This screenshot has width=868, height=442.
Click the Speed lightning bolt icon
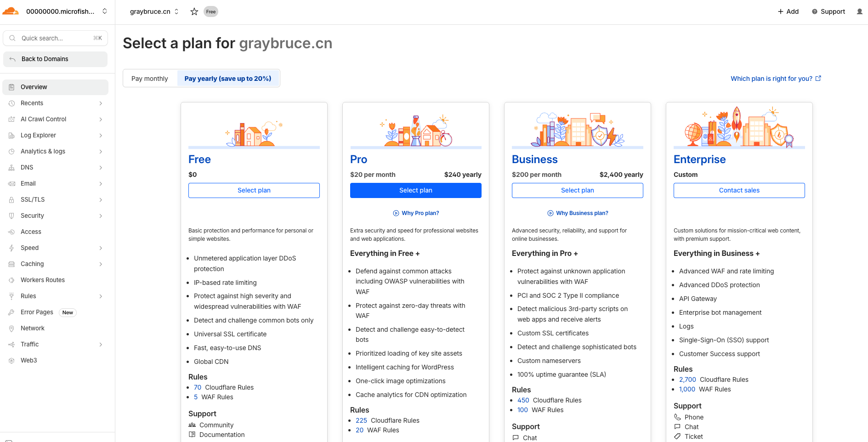point(11,248)
